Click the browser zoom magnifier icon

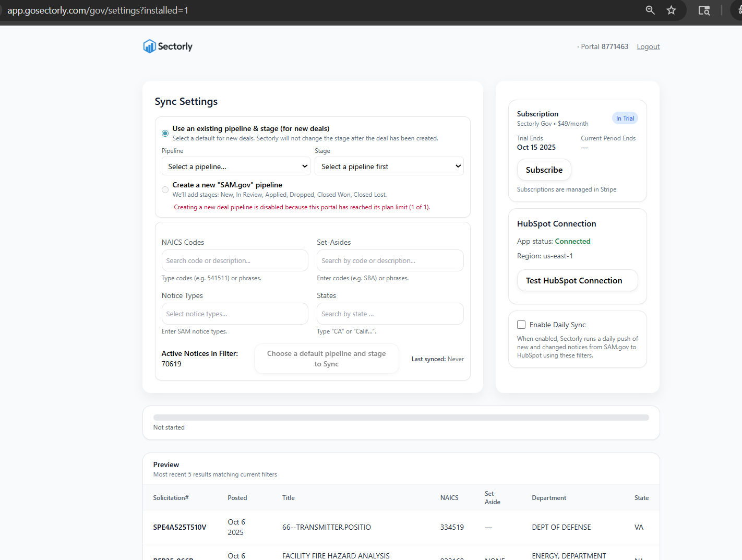point(650,10)
